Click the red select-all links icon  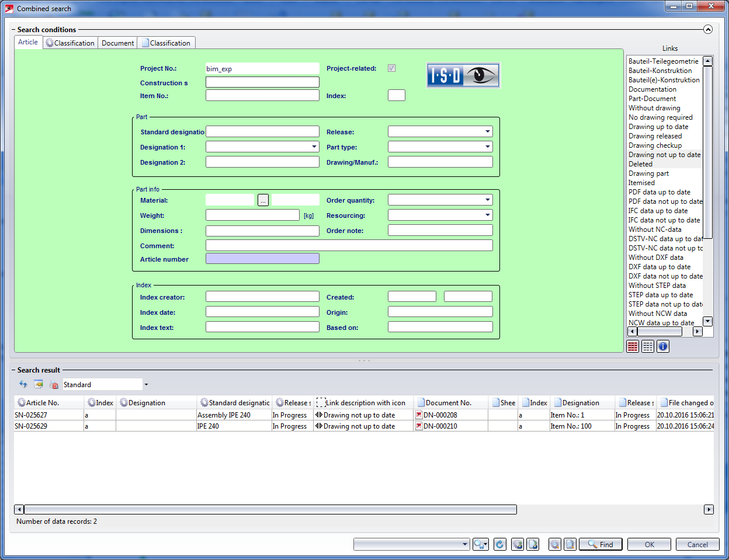click(x=633, y=346)
